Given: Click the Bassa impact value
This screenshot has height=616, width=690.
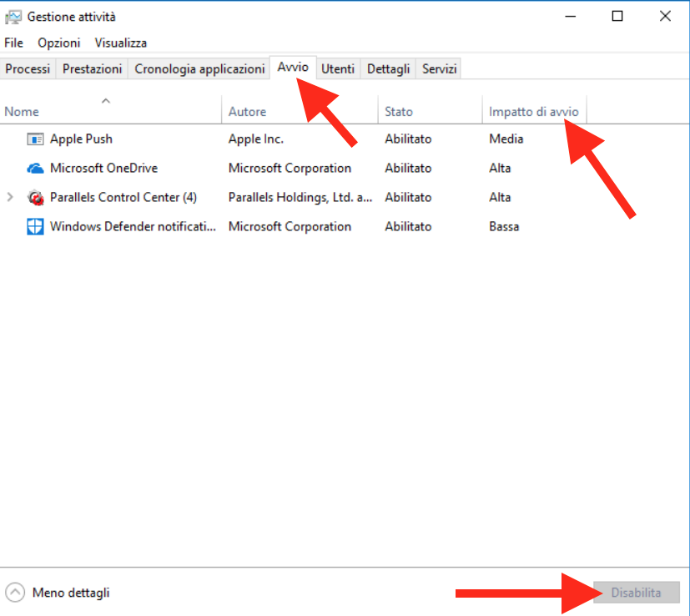Looking at the screenshot, I should (504, 227).
